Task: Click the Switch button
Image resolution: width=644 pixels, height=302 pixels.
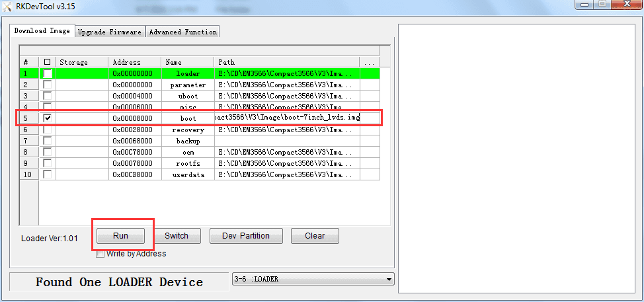Action: 176,236
